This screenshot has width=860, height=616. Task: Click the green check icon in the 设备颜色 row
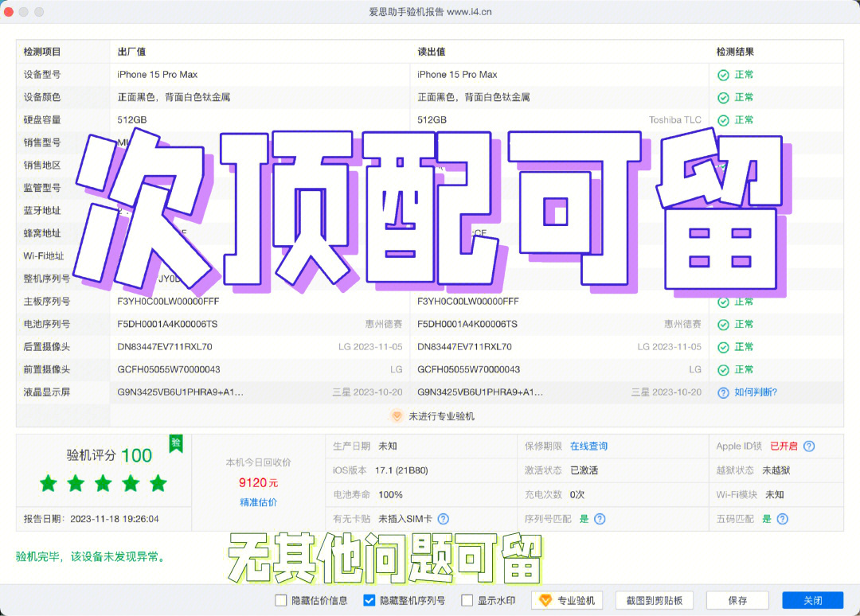(x=723, y=98)
